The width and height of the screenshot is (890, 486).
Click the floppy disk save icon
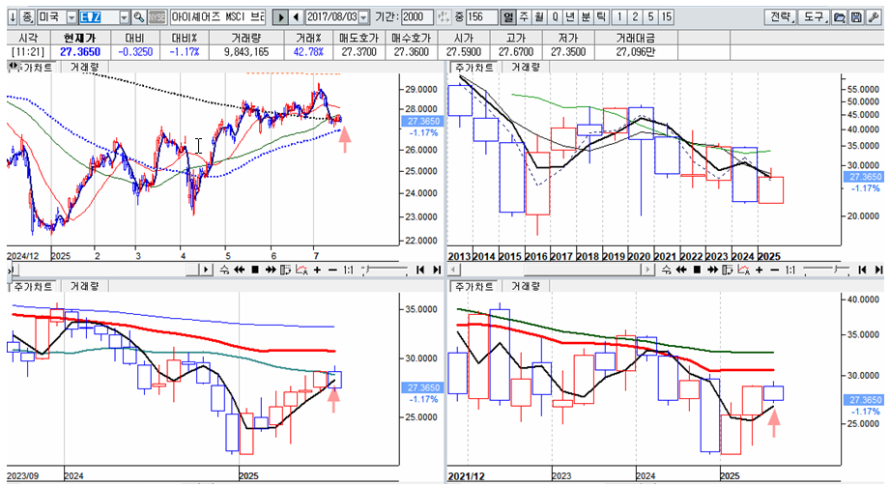(855, 18)
